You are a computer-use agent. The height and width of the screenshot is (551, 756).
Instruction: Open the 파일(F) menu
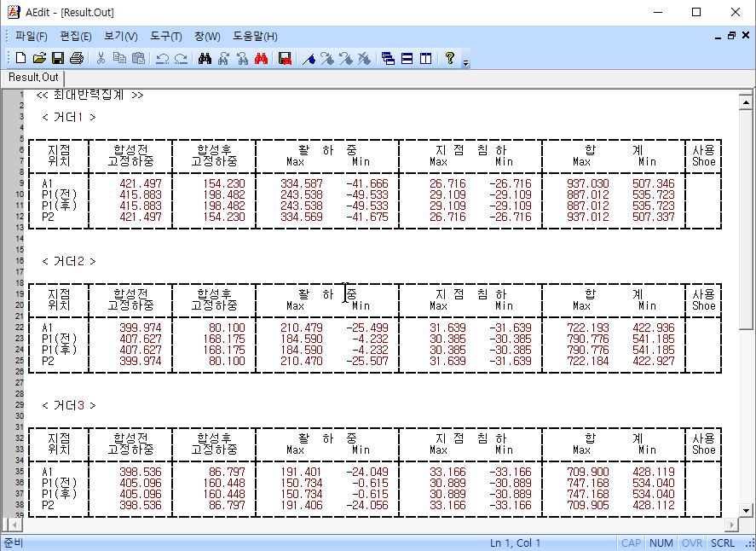[32, 36]
